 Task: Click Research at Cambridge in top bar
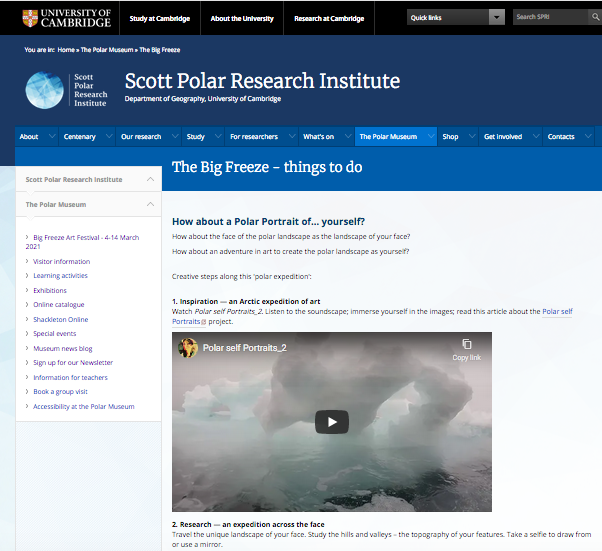pos(329,18)
